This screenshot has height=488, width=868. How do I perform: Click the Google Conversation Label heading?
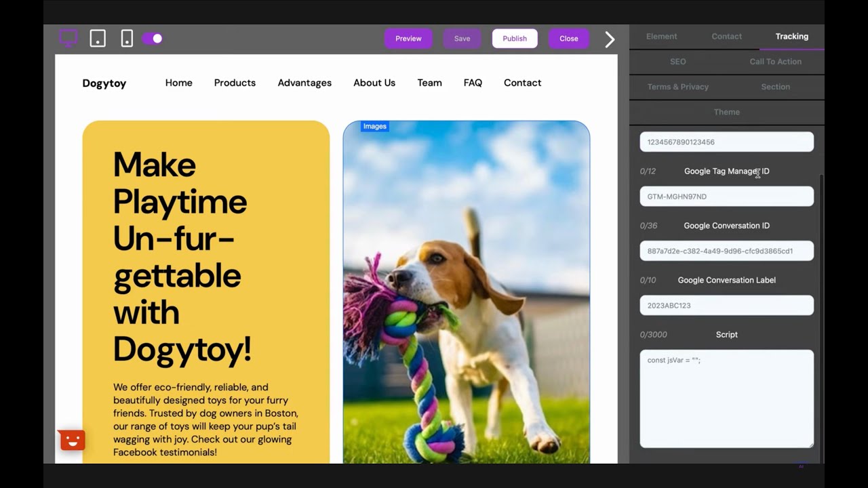pyautogui.click(x=726, y=280)
